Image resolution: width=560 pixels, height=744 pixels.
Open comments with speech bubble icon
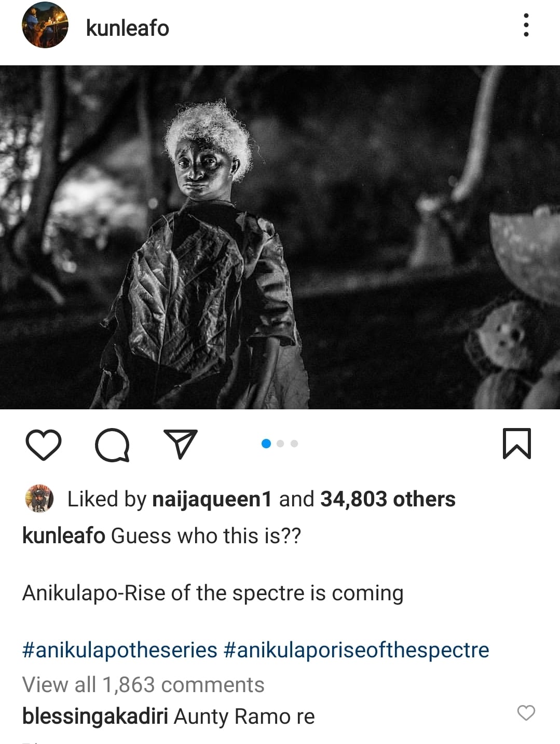[112, 445]
